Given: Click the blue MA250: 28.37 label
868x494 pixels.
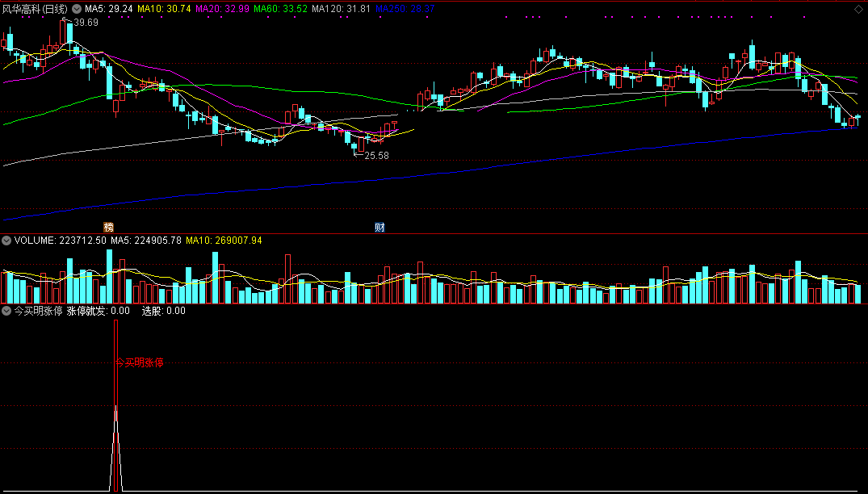Looking at the screenshot, I should (x=405, y=9).
